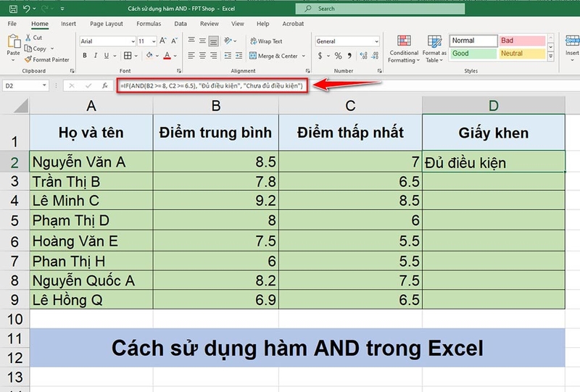This screenshot has width=580, height=392.
Task: Align text left
Action: click(191, 56)
